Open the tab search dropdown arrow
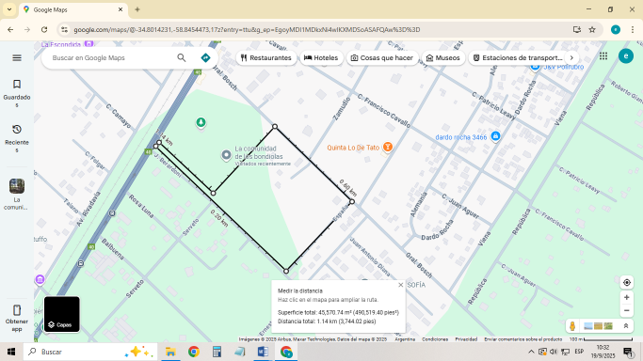Viewport: 643px width, 361px height. click(9, 9)
